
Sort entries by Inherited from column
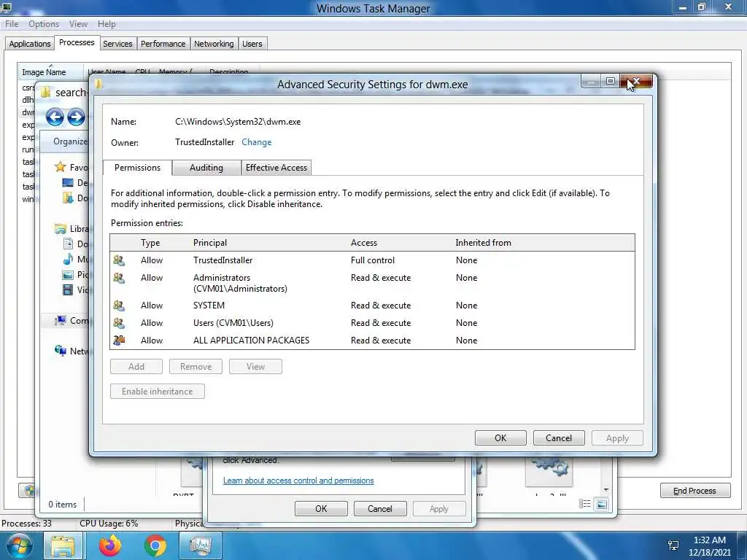coord(483,243)
